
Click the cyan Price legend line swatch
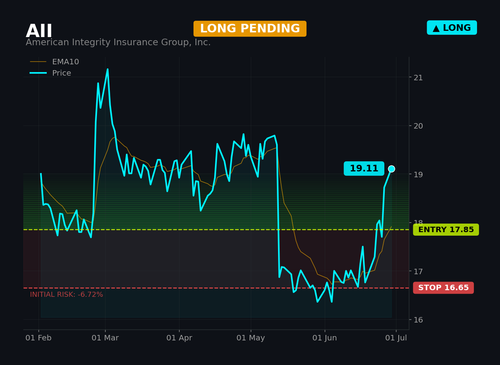tap(38, 73)
